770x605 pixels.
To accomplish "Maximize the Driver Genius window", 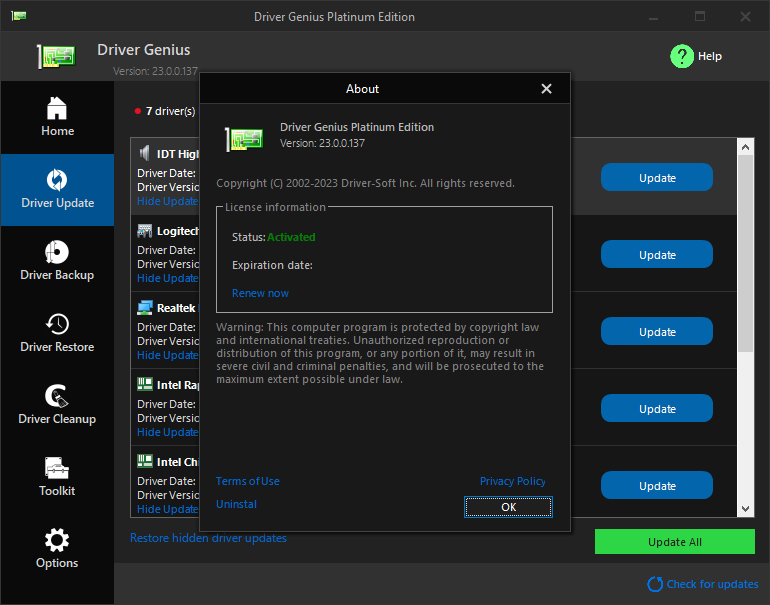I will click(700, 17).
